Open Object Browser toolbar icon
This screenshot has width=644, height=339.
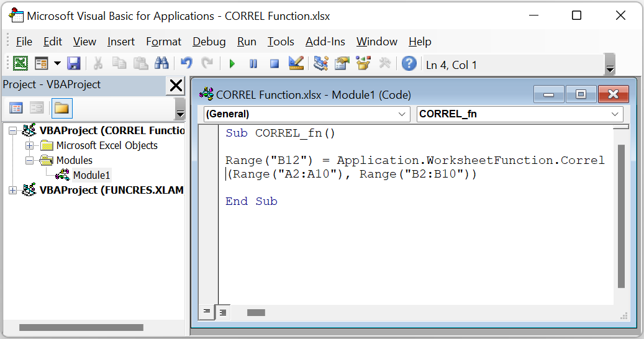[x=363, y=63]
